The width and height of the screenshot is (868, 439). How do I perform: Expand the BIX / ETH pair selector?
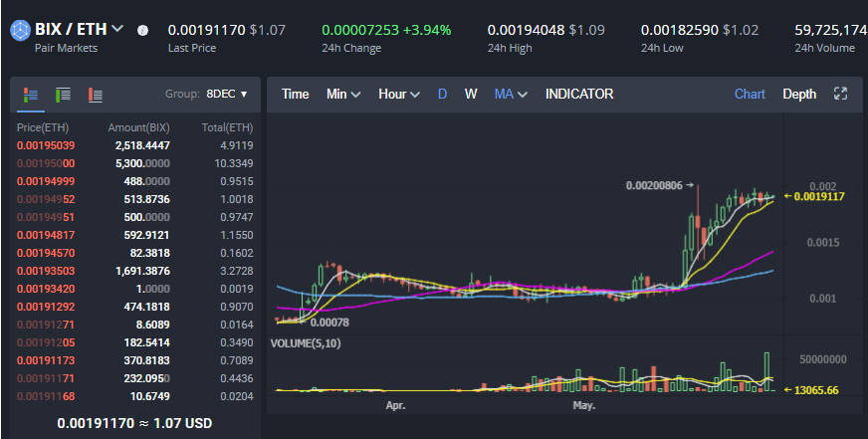[x=118, y=29]
